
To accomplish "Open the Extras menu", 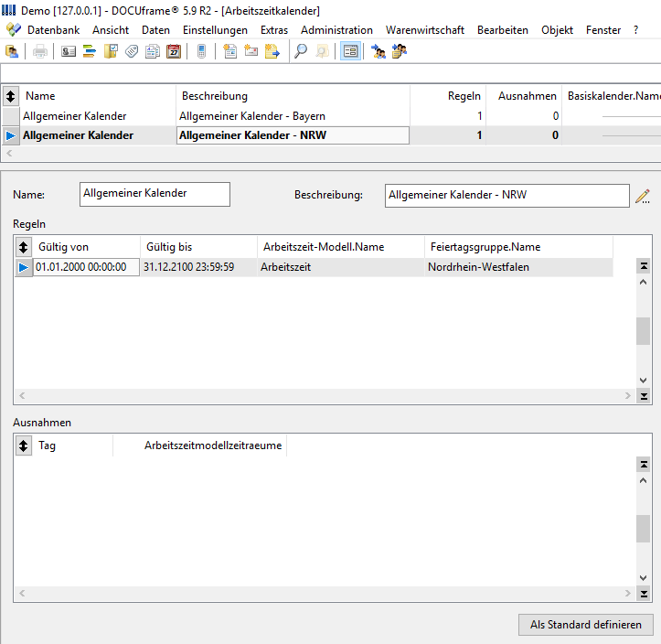I will click(274, 30).
